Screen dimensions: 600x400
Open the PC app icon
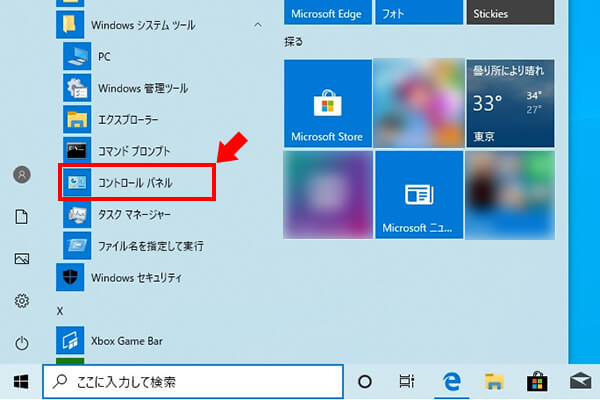(x=77, y=56)
